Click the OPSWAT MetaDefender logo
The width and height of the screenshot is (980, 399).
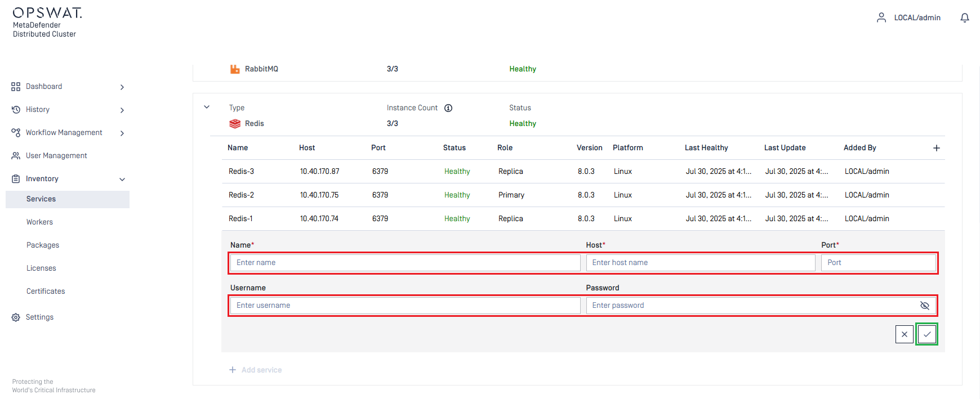tap(47, 23)
